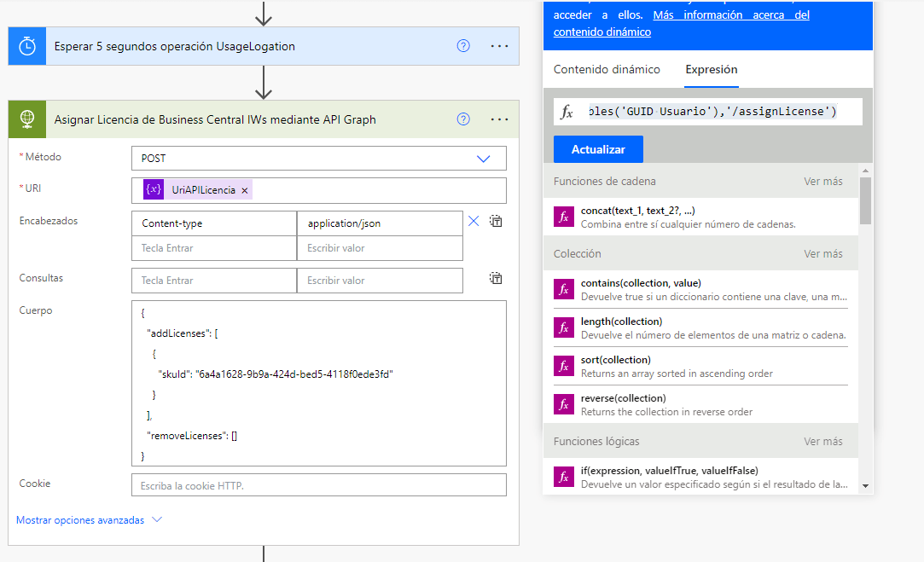
Task: Switch to the Expresión tab
Action: [712, 70]
